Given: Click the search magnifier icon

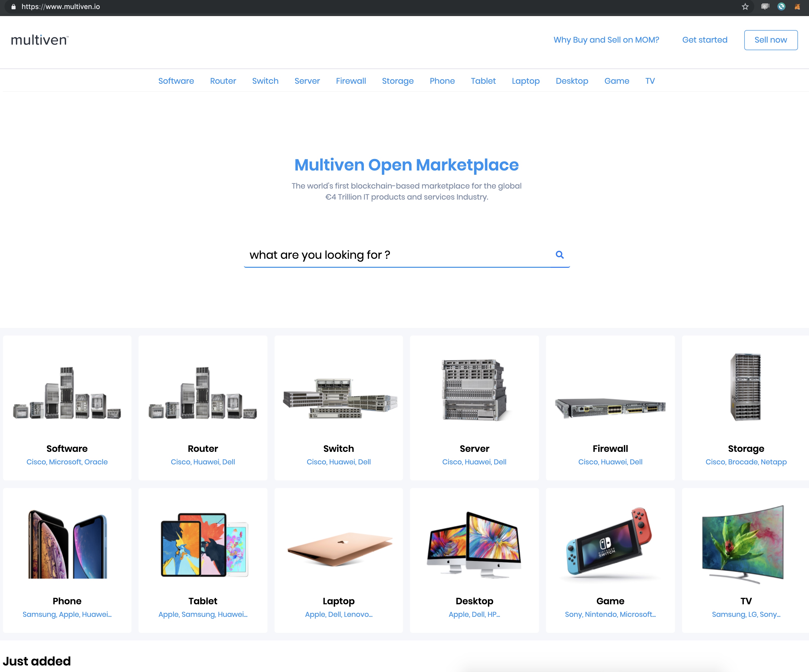Looking at the screenshot, I should coord(560,255).
